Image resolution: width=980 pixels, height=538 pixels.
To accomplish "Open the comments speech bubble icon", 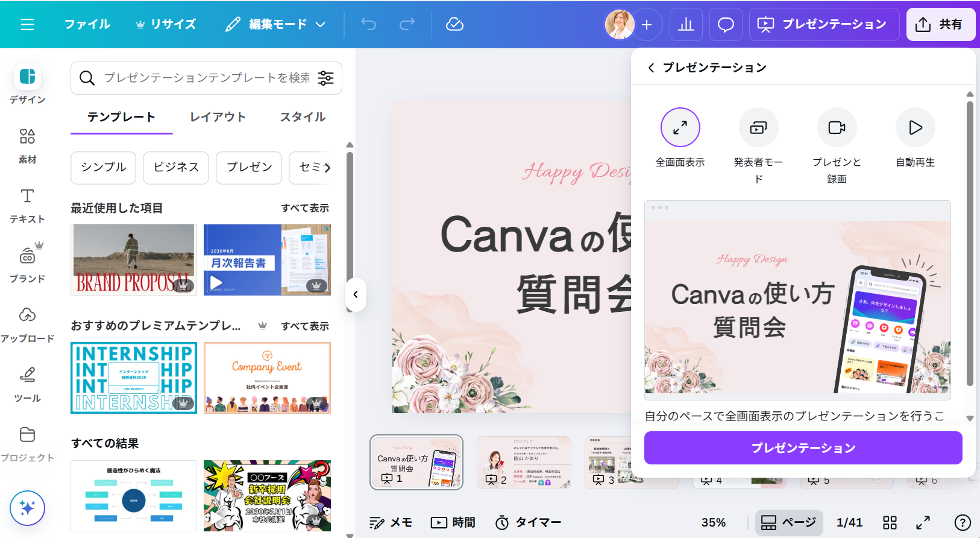I will pyautogui.click(x=726, y=25).
